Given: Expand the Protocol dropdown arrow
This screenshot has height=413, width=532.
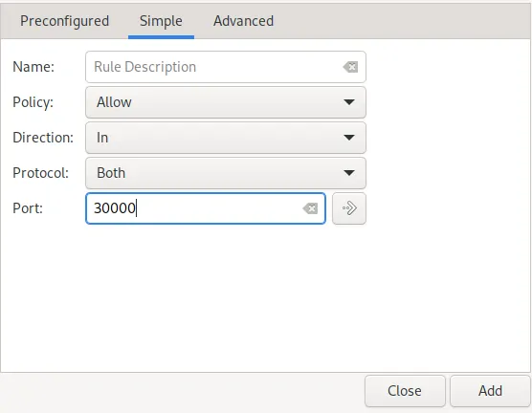Looking at the screenshot, I should coord(349,173).
